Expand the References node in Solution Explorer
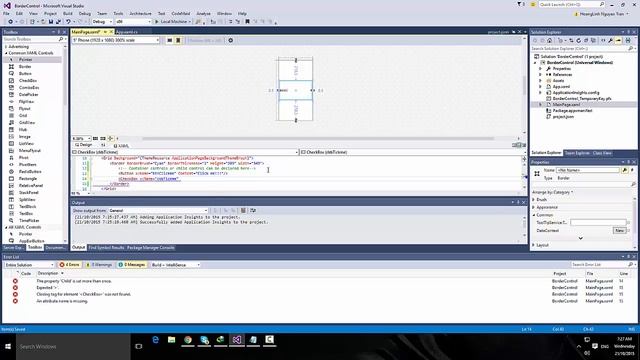 coord(540,75)
